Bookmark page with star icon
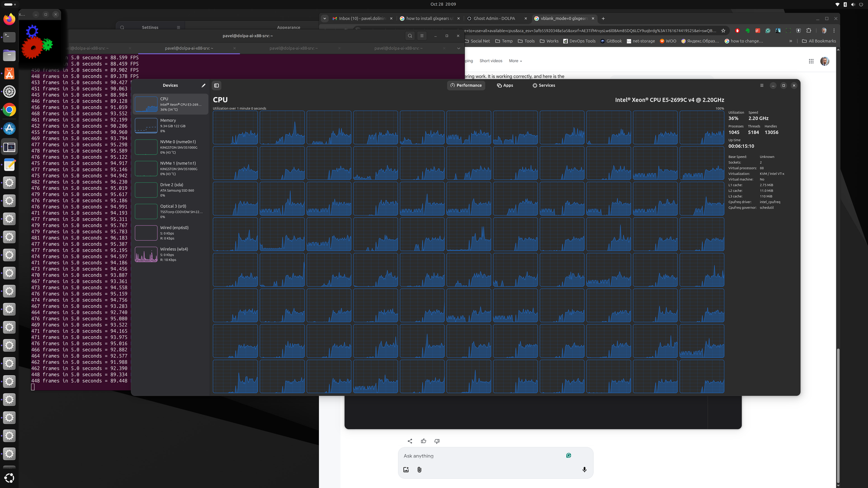 [x=723, y=31]
